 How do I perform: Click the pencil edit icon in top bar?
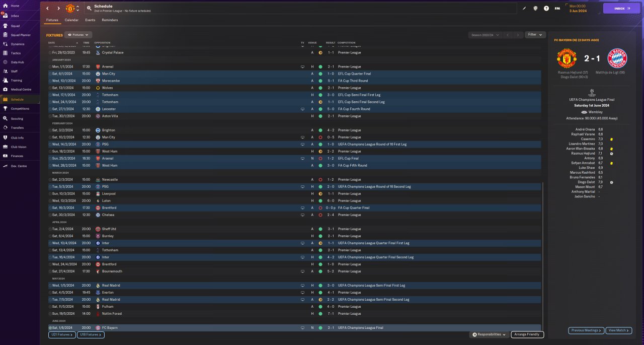point(524,8)
